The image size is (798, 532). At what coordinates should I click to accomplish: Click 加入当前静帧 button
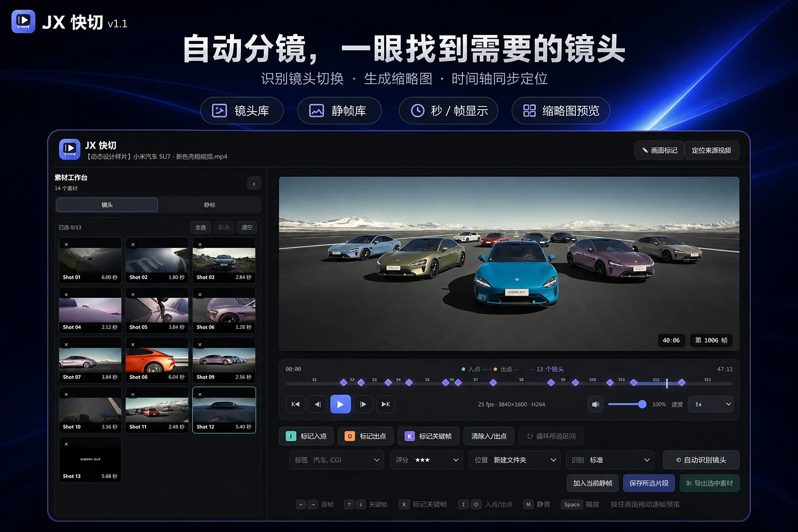click(593, 483)
